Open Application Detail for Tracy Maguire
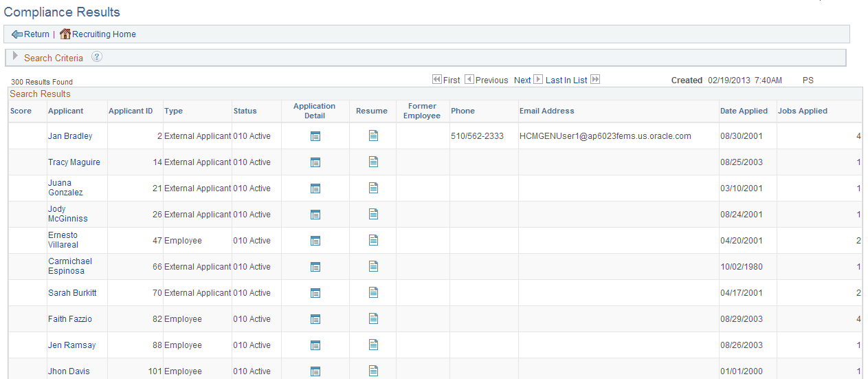The image size is (868, 379). [x=315, y=162]
